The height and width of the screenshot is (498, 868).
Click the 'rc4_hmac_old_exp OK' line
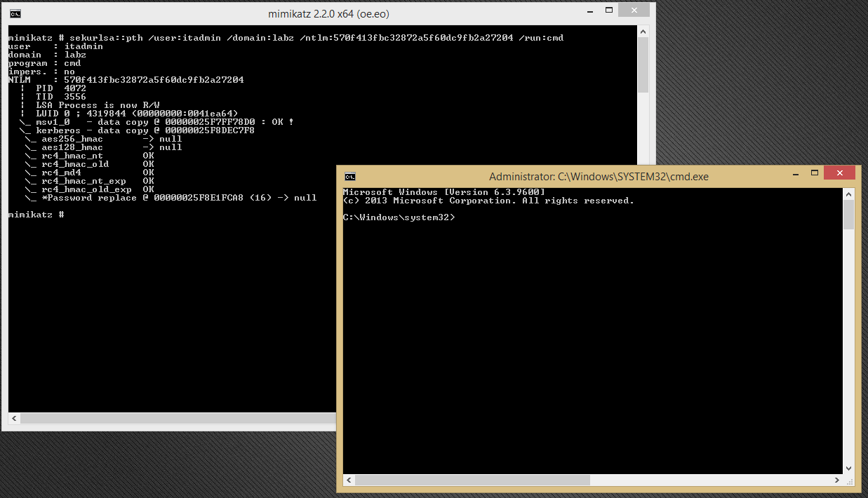click(x=89, y=189)
